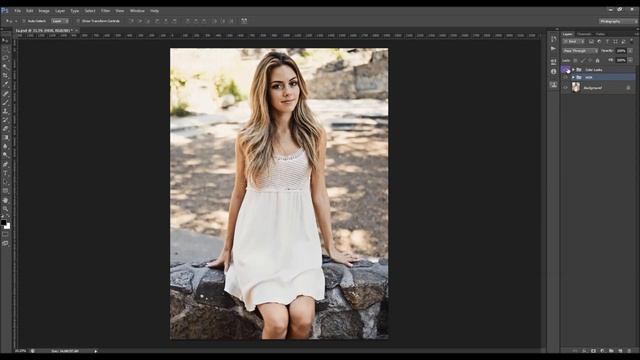Click Auto-Align Layers icon in options bar
This screenshot has height=360, width=640.
[x=244, y=21]
